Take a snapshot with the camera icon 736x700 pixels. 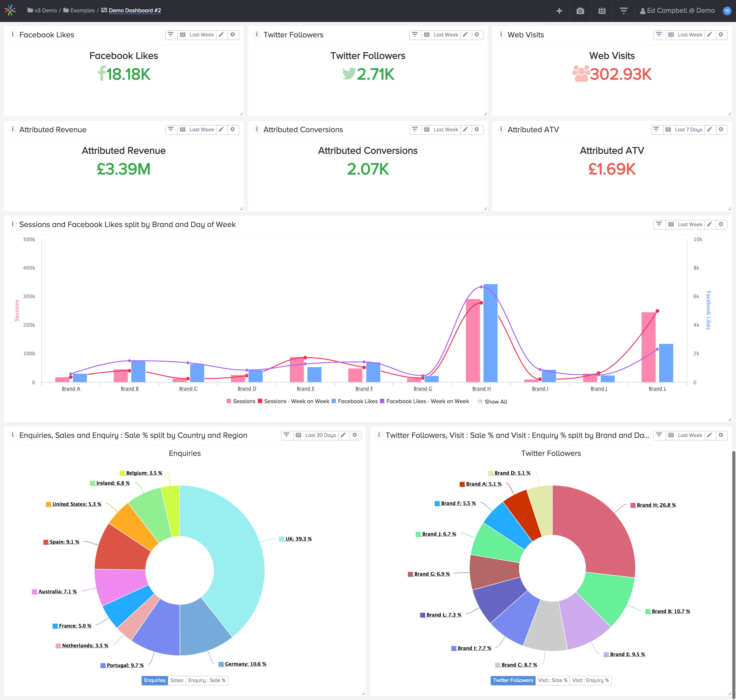(580, 11)
